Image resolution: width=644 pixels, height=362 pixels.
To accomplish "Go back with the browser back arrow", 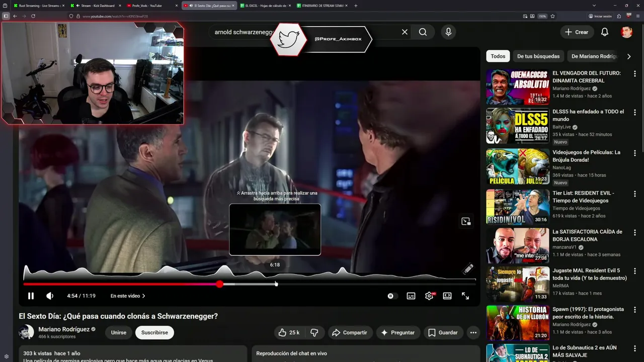I will [15, 16].
